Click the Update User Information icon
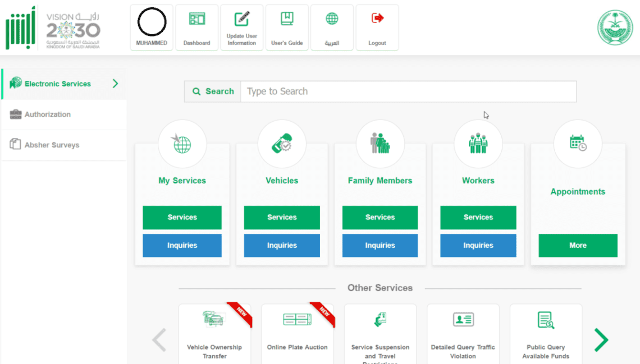The image size is (640, 364). tap(241, 22)
